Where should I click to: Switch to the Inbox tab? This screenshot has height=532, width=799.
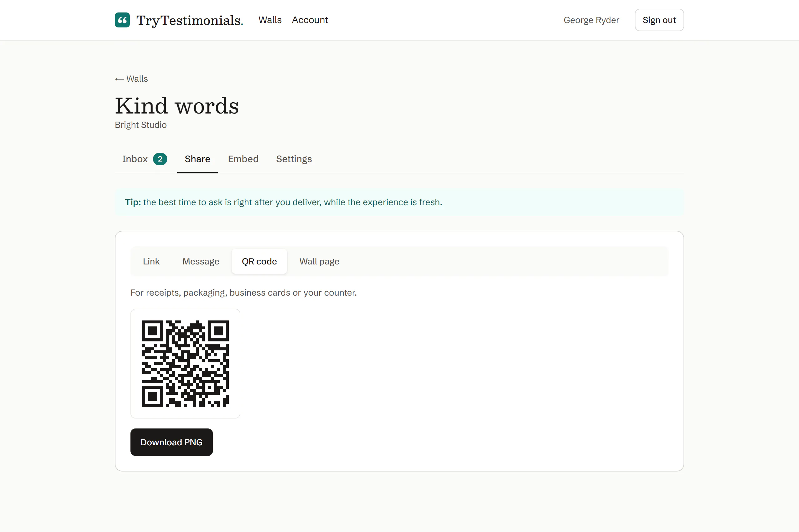[x=145, y=159]
